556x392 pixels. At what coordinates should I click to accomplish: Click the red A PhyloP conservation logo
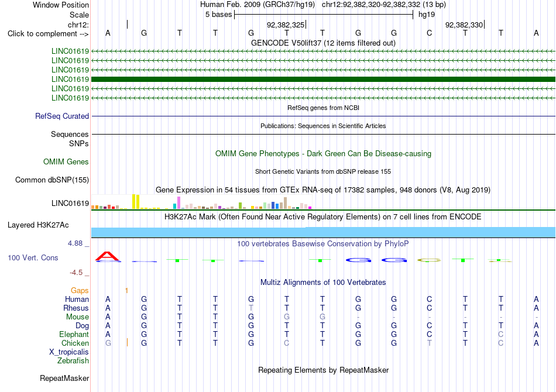(x=108, y=256)
